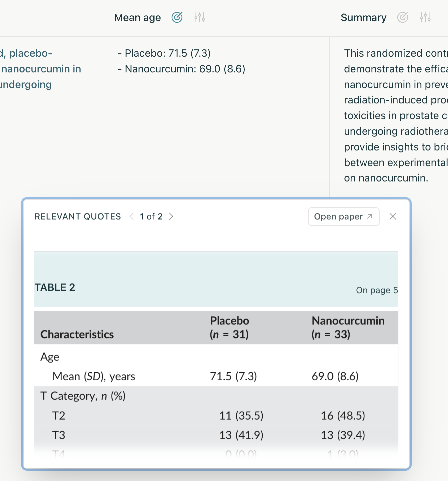The width and height of the screenshot is (448, 481).
Task: Open the paper in a new tab
Action: click(344, 216)
